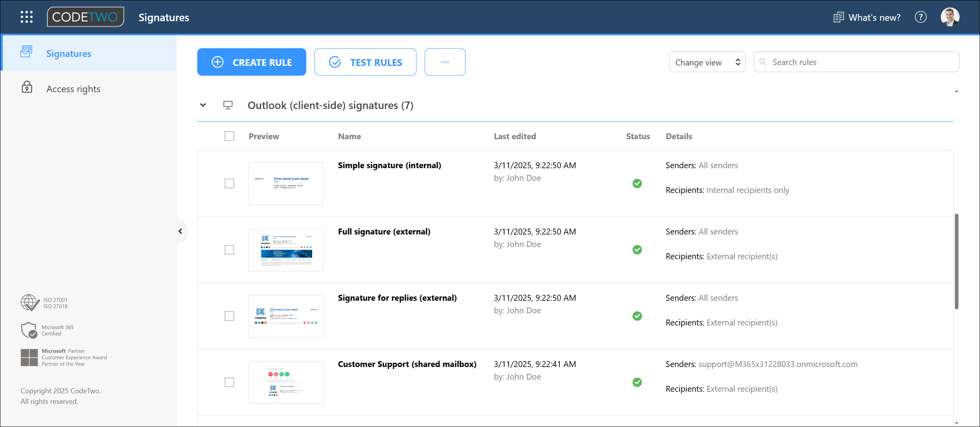Click the Details column header

(679, 136)
